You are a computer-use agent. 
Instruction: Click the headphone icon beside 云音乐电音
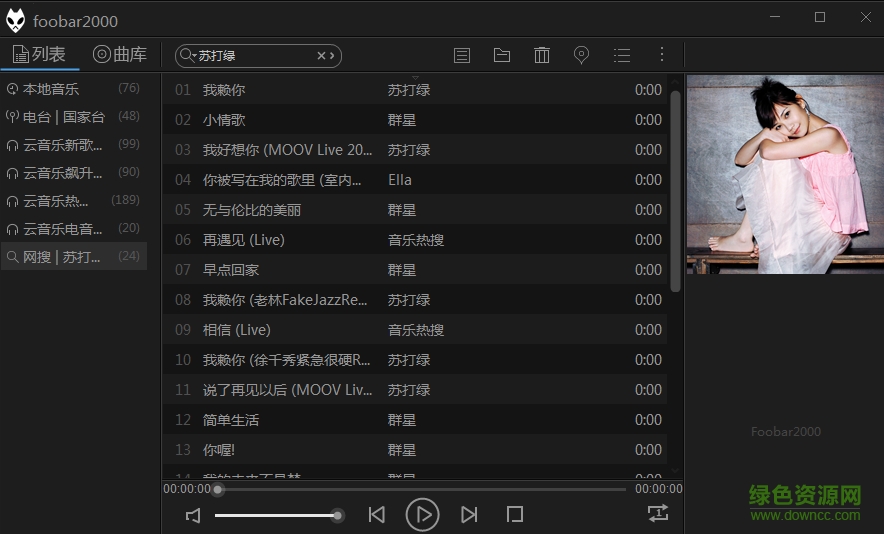[12, 229]
